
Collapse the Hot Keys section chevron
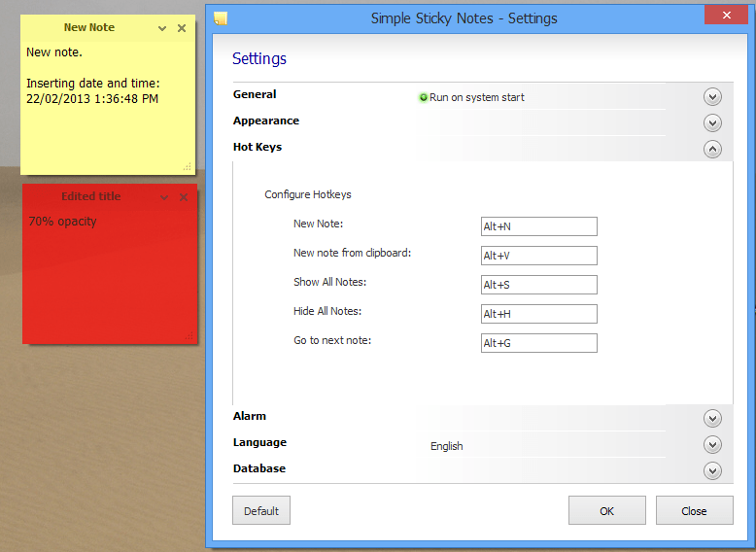point(712,149)
